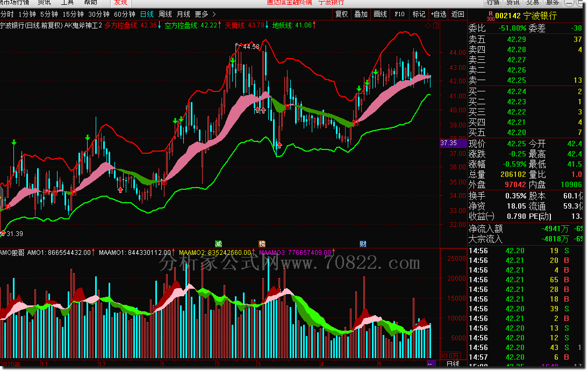Switch to the 5分钟 chart

[49, 15]
